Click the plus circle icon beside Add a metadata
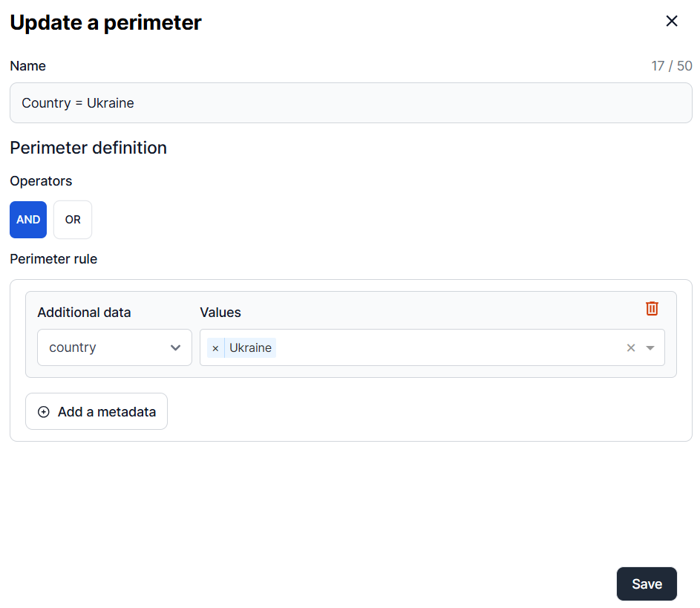This screenshot has height=608, width=700. 44,412
